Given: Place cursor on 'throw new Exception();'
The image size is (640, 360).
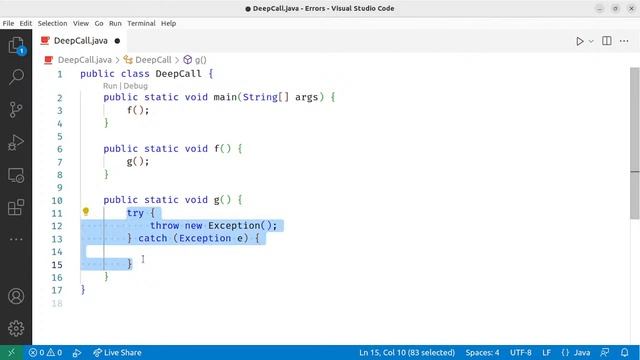Looking at the screenshot, I should tap(213, 225).
